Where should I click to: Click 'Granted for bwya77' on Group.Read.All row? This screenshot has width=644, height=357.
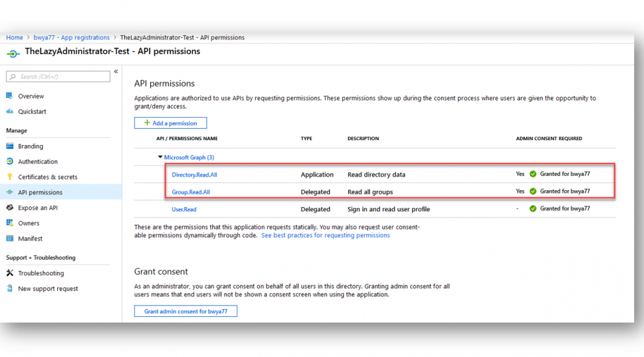(x=565, y=192)
